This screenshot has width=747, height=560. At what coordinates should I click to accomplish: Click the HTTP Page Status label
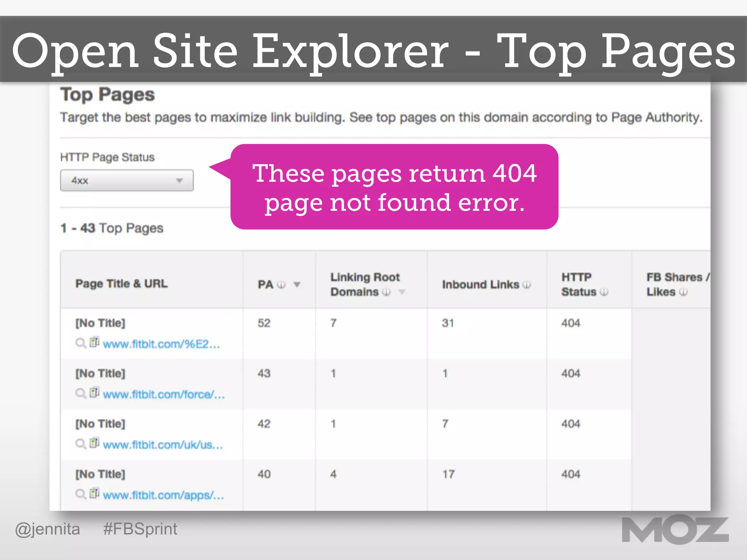pyautogui.click(x=107, y=157)
